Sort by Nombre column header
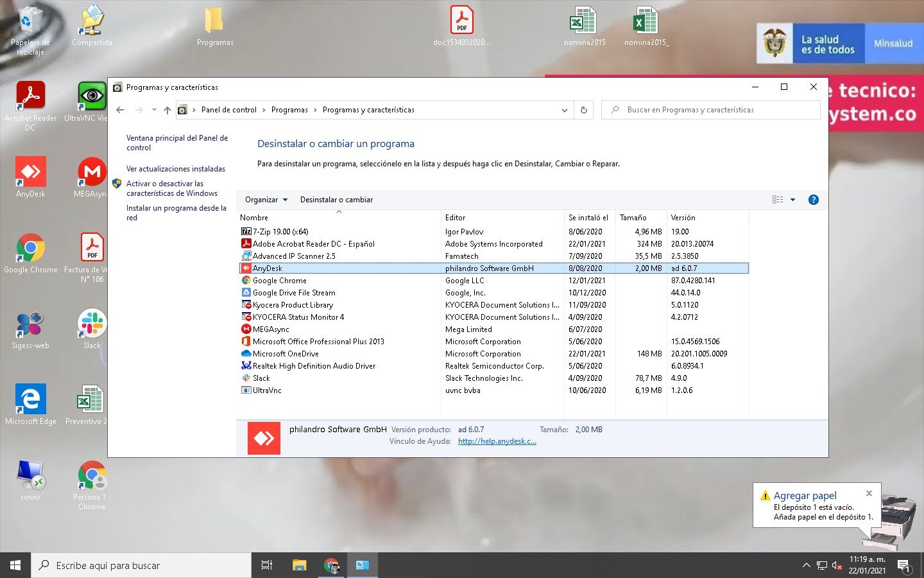Screen dimensions: 924x578 339,218
